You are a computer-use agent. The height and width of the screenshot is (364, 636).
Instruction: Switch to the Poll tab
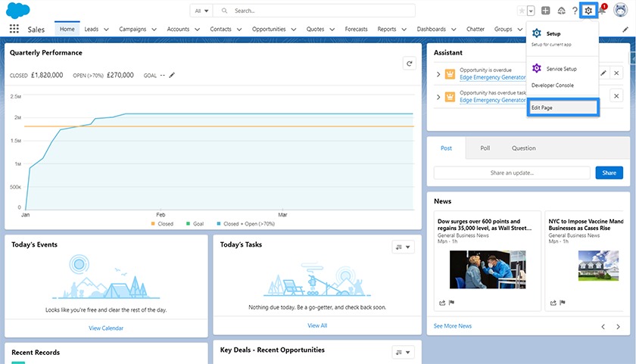pos(485,148)
